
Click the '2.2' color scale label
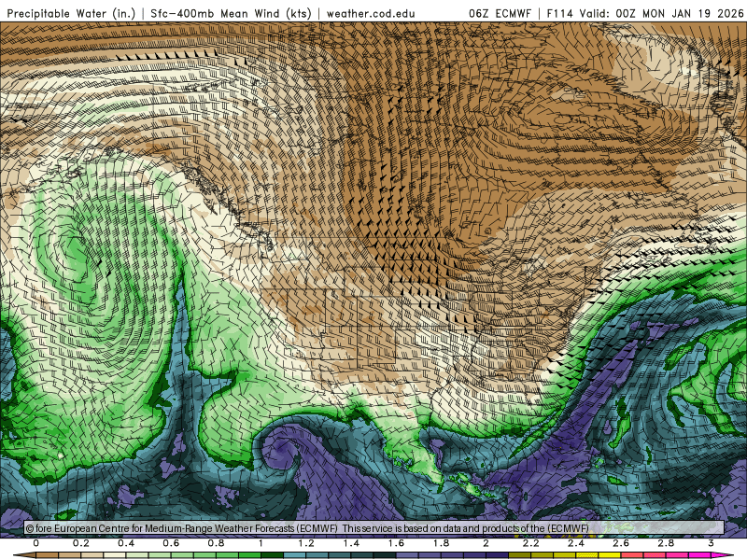click(x=530, y=543)
